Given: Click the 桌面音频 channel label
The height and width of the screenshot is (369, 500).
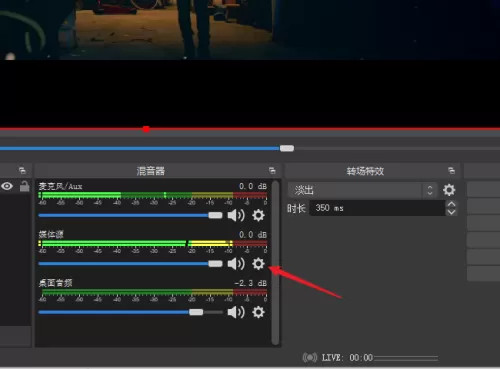Looking at the screenshot, I should tap(55, 283).
